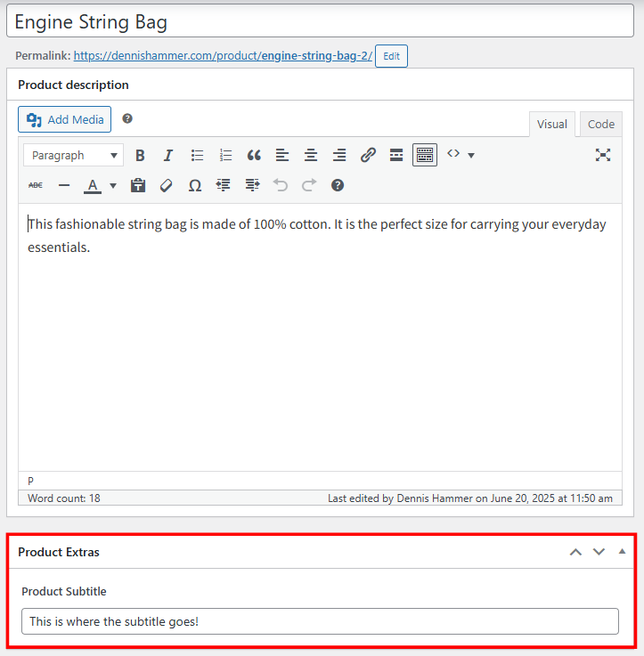Switch to the Visual editor tab
This screenshot has width=644, height=656.
coord(551,124)
